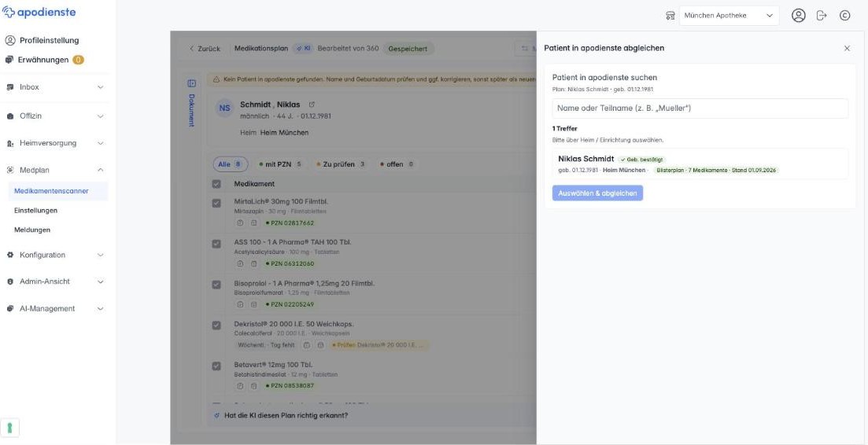Screen dimensions: 868x445
Task: Expand the Heimversorgung menu section
Action: point(55,143)
